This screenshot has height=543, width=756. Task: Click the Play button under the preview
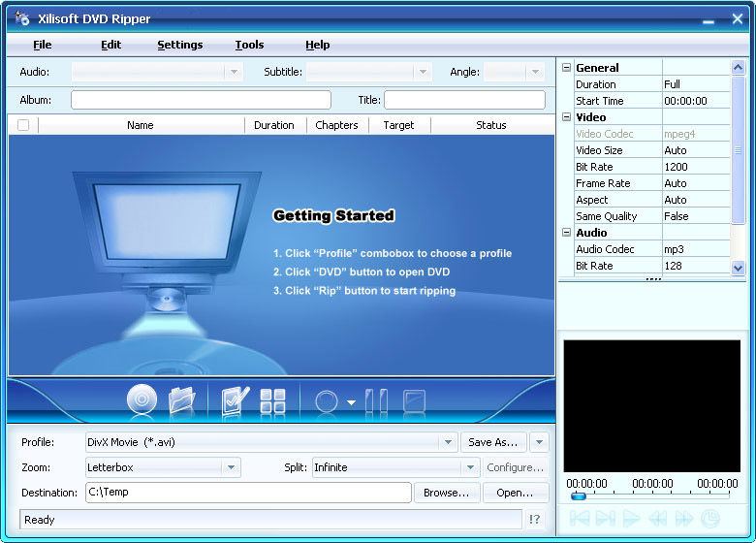tap(632, 519)
